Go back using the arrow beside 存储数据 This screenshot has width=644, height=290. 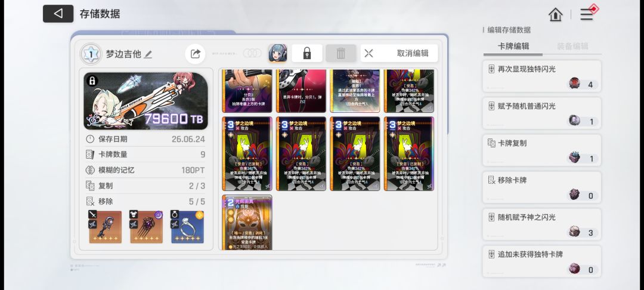[x=58, y=14]
